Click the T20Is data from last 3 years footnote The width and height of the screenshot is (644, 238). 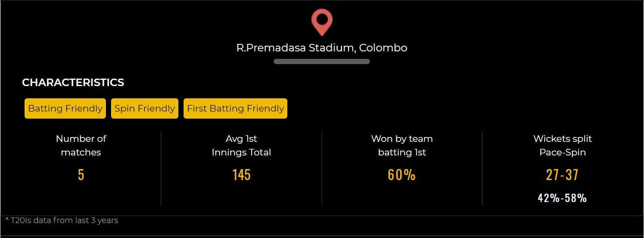click(x=62, y=220)
